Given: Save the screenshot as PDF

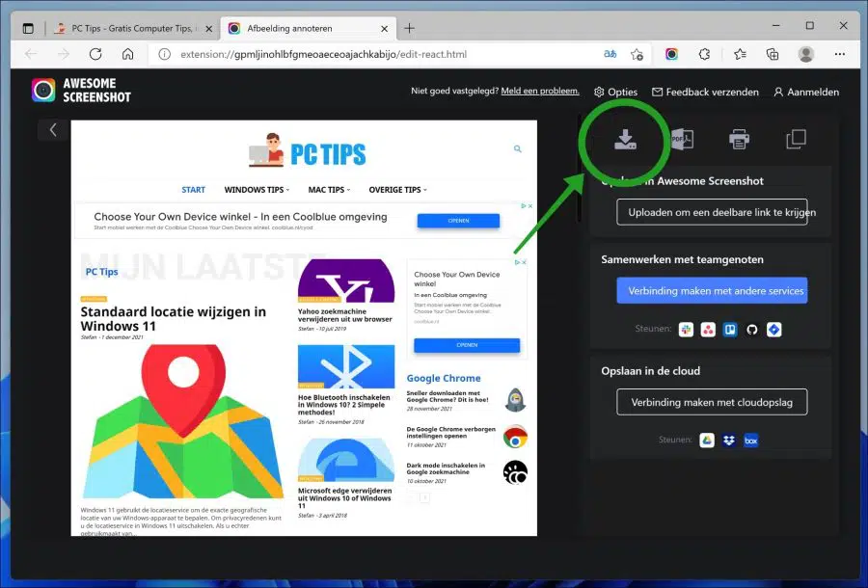Looking at the screenshot, I should point(682,140).
